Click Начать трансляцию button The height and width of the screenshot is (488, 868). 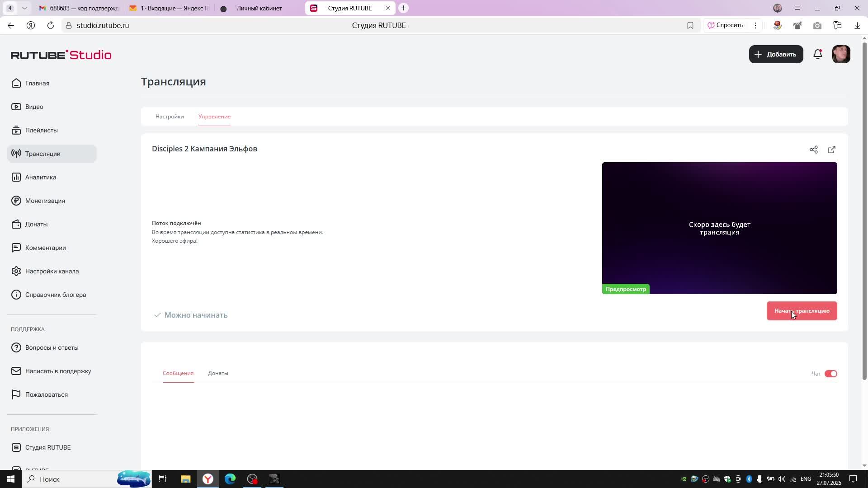pyautogui.click(x=802, y=311)
